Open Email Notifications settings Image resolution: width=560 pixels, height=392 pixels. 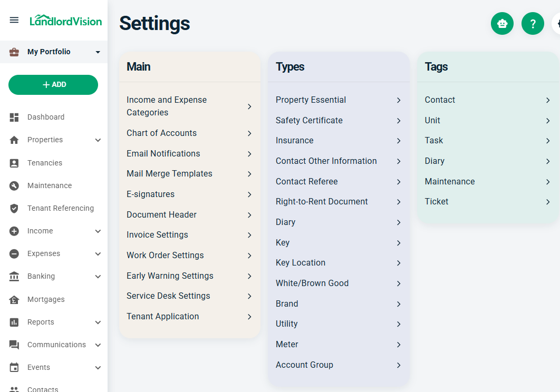pos(189,154)
